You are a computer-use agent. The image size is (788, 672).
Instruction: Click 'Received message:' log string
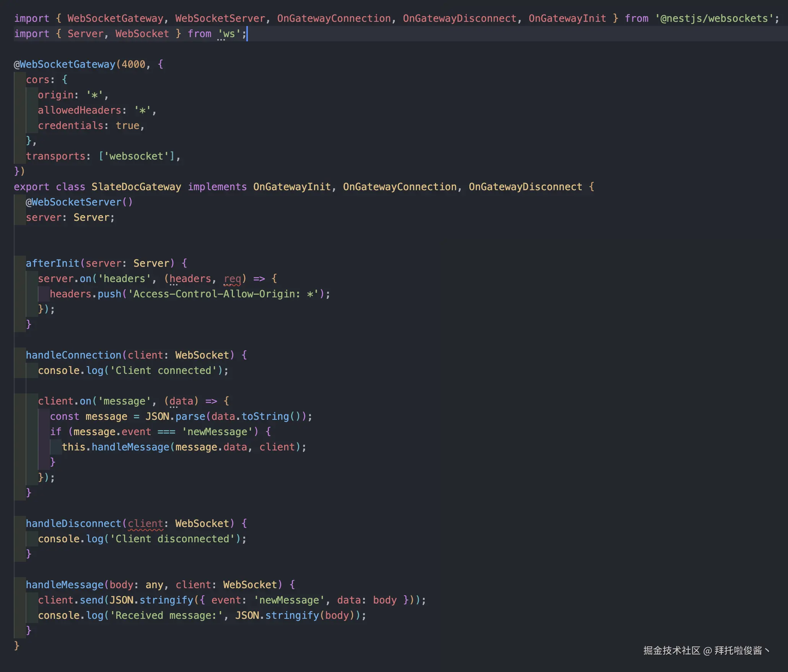[x=166, y=615]
